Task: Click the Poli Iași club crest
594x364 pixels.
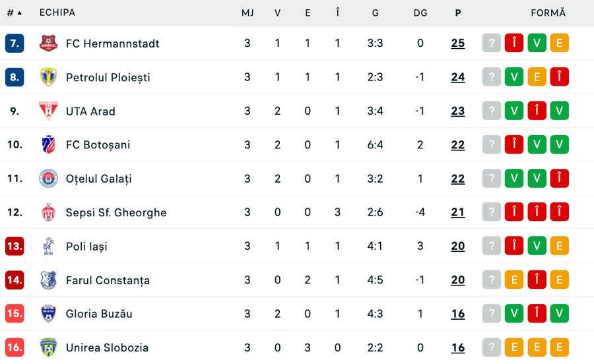Action: [48, 247]
